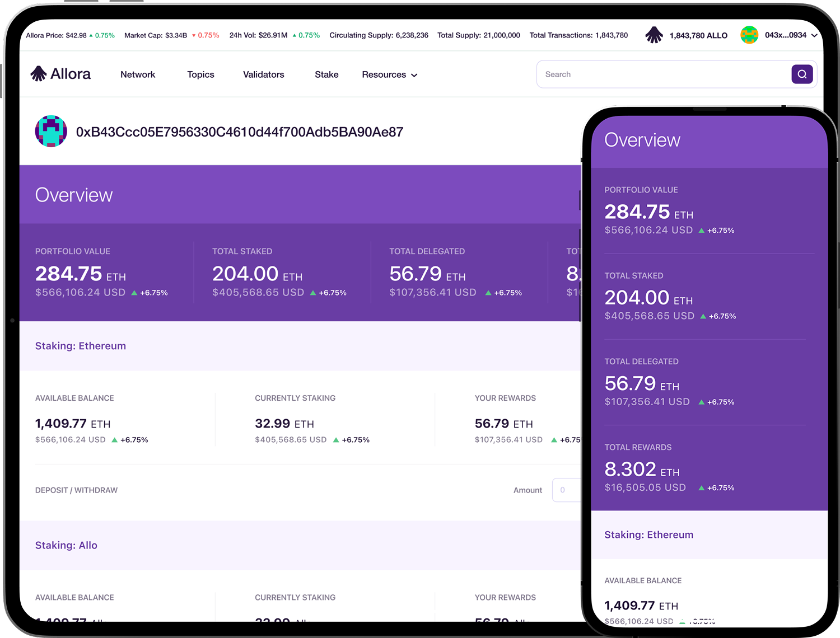Expand the Resources dropdown menu
The width and height of the screenshot is (840, 638).
[389, 74]
